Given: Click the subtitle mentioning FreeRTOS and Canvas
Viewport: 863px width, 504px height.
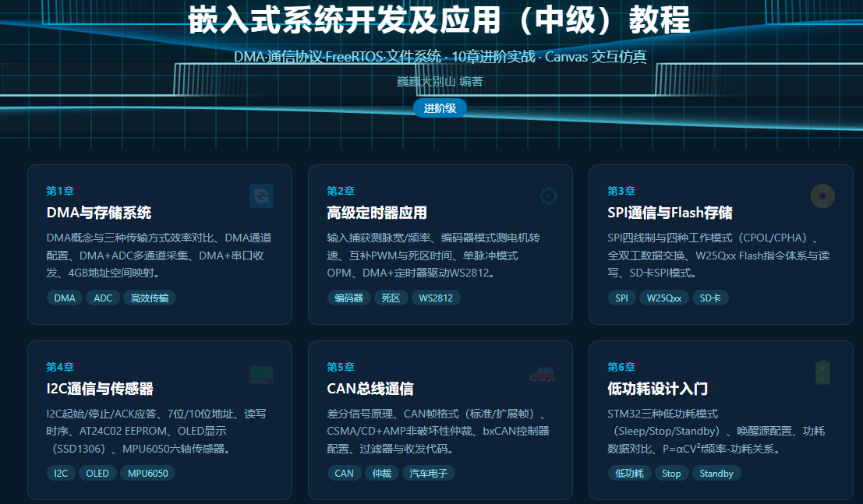Looking at the screenshot, I should pos(440,57).
